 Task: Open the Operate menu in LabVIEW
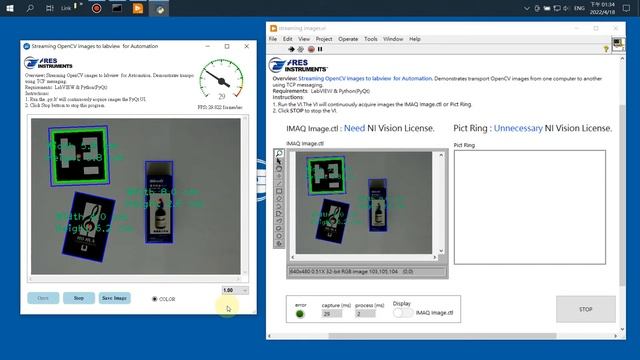tap(348, 39)
